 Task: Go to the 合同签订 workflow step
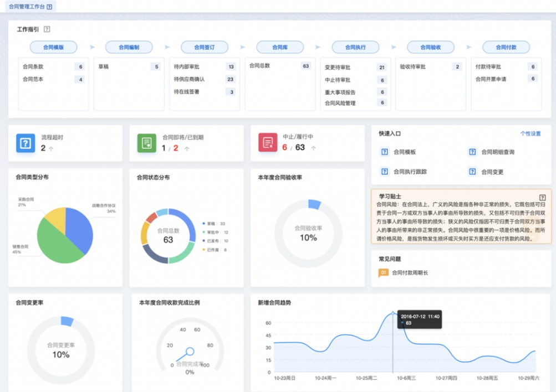pos(205,47)
